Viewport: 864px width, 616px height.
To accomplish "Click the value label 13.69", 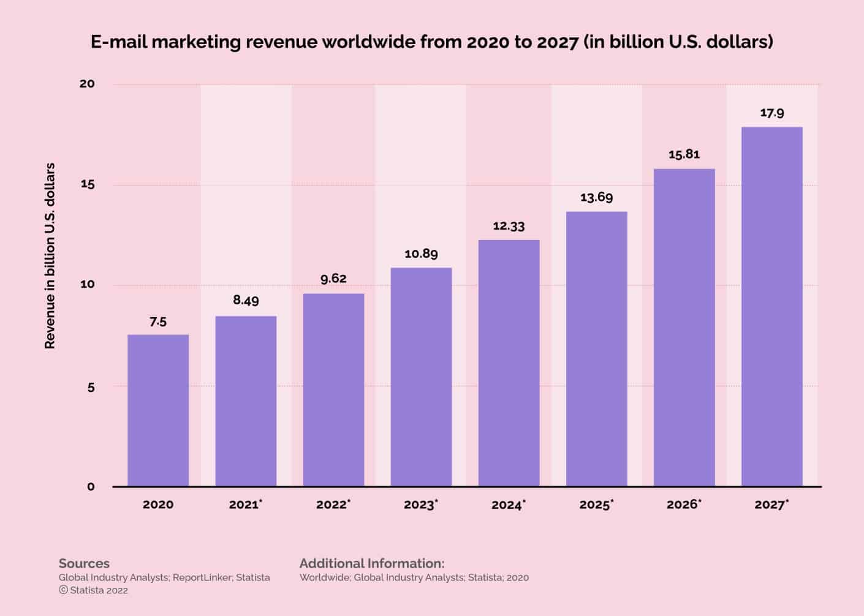I will click(596, 197).
